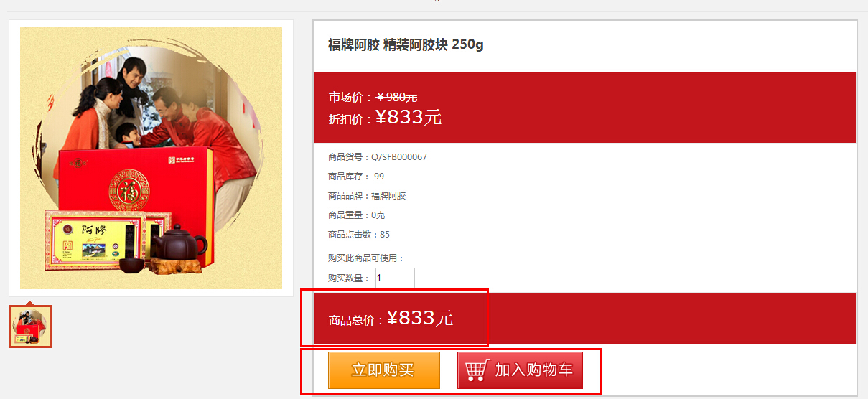Focus the 购买数量 quantity input field
The image size is (868, 399).
395,278
